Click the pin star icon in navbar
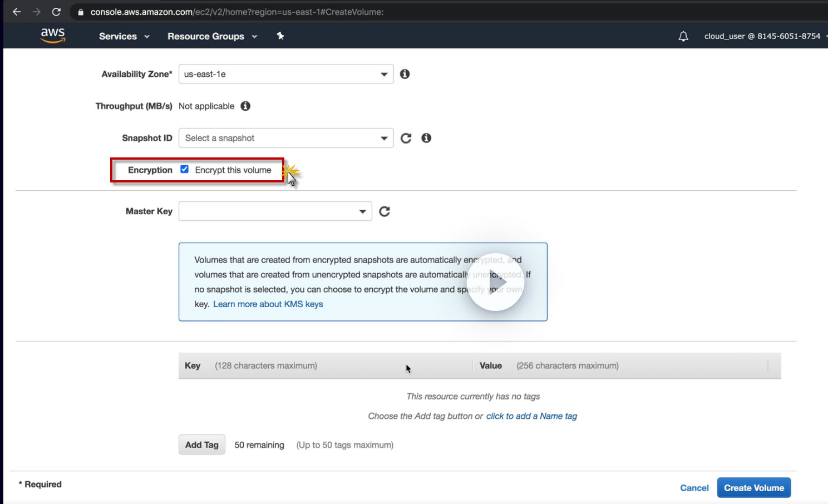828x504 pixels. (x=280, y=36)
